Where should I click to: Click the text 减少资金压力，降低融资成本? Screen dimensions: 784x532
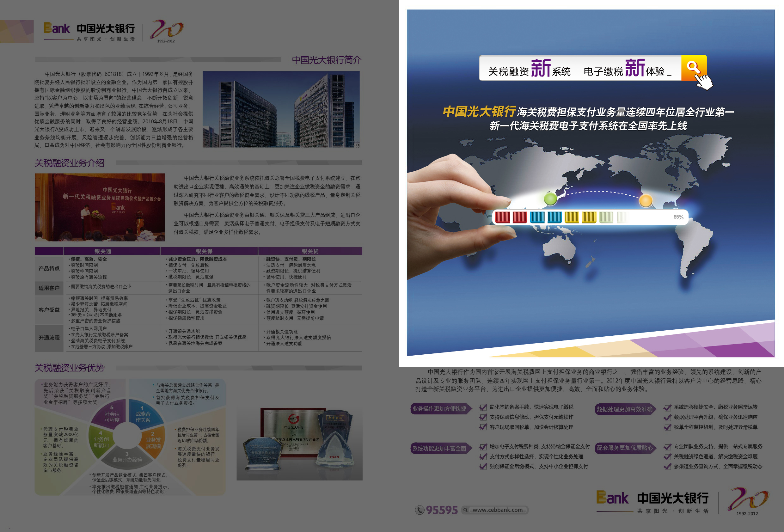tap(197, 259)
